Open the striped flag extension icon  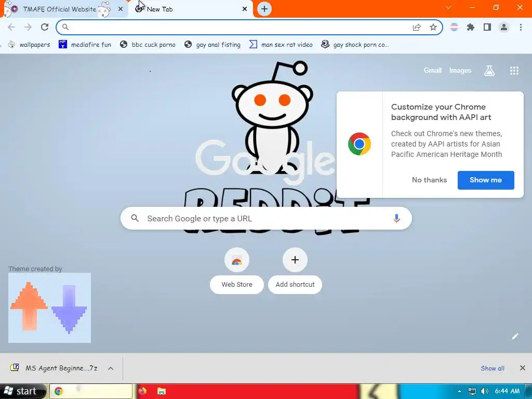pos(454,27)
